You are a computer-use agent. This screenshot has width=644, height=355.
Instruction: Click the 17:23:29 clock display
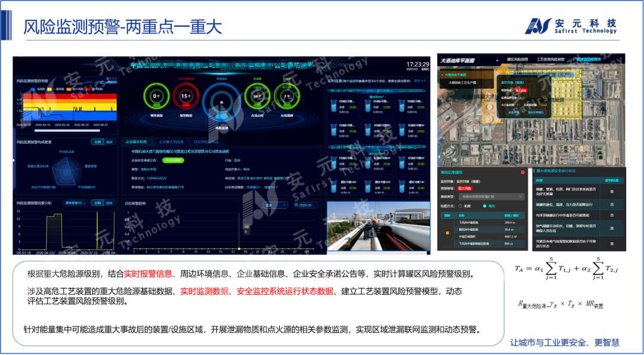[417, 64]
